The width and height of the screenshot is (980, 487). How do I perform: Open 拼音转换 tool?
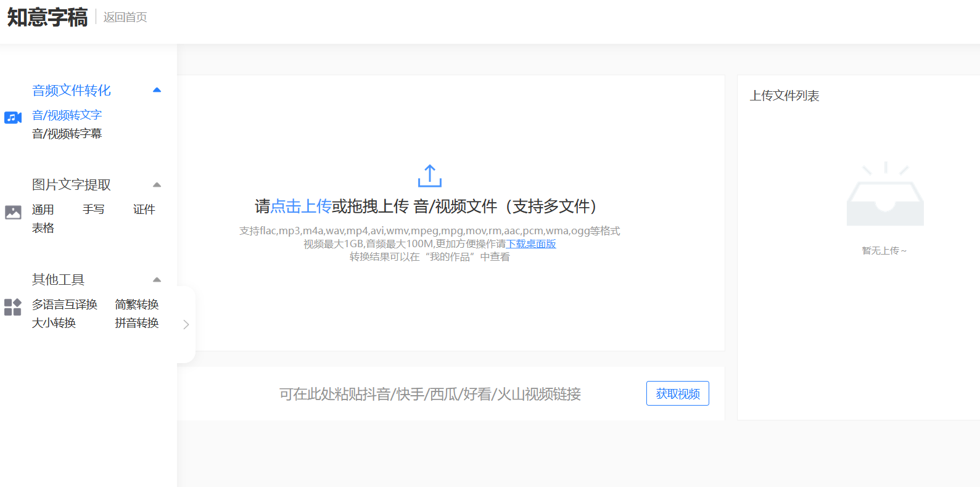(x=137, y=323)
